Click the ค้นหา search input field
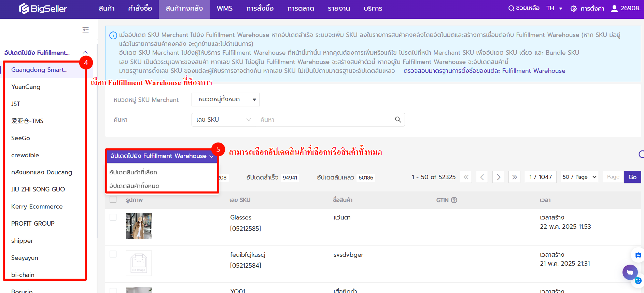644x293 pixels. pos(324,120)
